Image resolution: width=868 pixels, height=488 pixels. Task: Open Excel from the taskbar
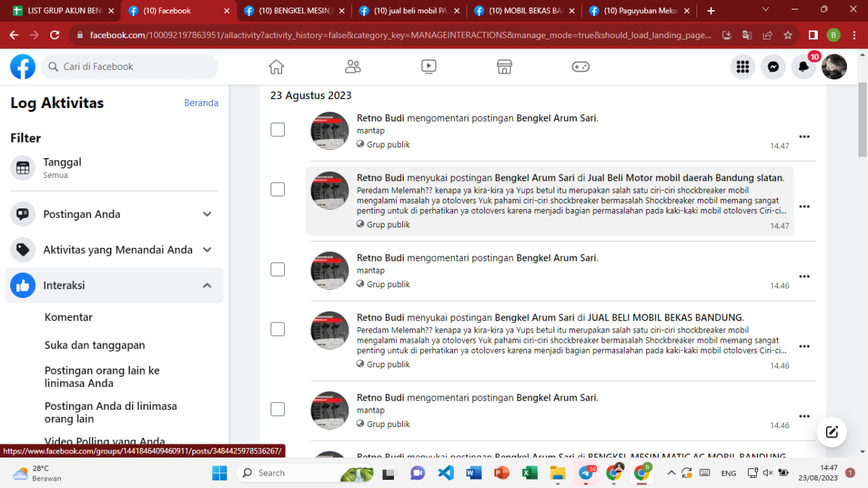[530, 472]
